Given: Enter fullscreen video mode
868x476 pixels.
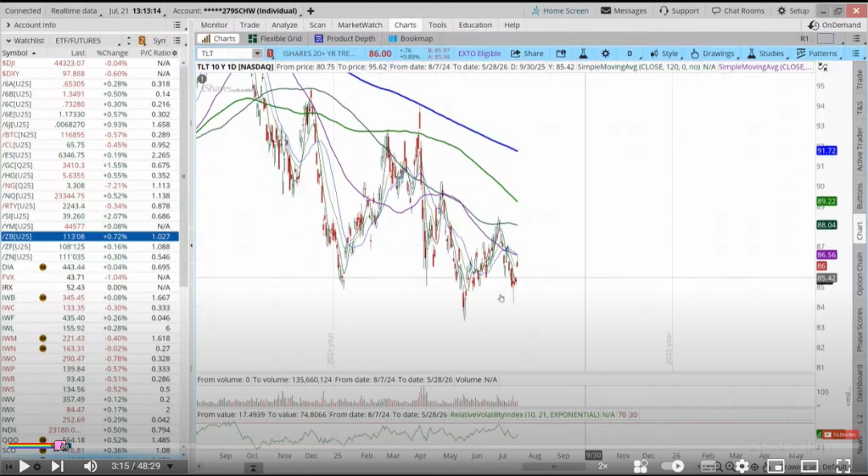Looking at the screenshot, I should point(843,466).
